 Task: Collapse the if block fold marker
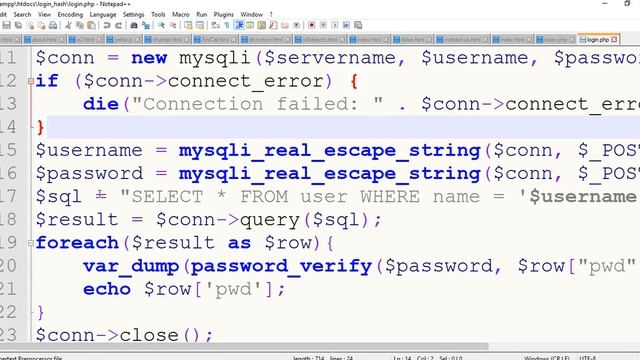click(x=31, y=81)
